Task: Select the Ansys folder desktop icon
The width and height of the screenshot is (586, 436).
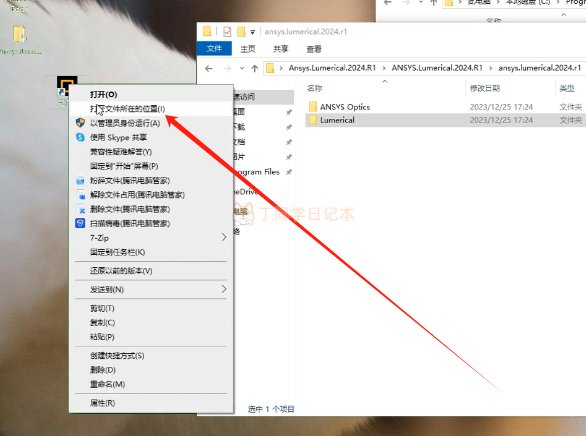Action: [x=20, y=39]
